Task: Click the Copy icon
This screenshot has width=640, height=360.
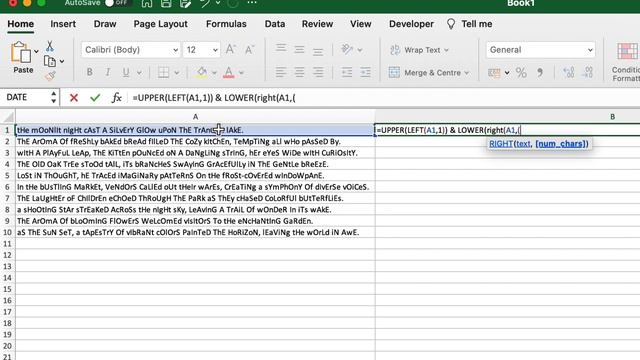Action: tap(50, 61)
